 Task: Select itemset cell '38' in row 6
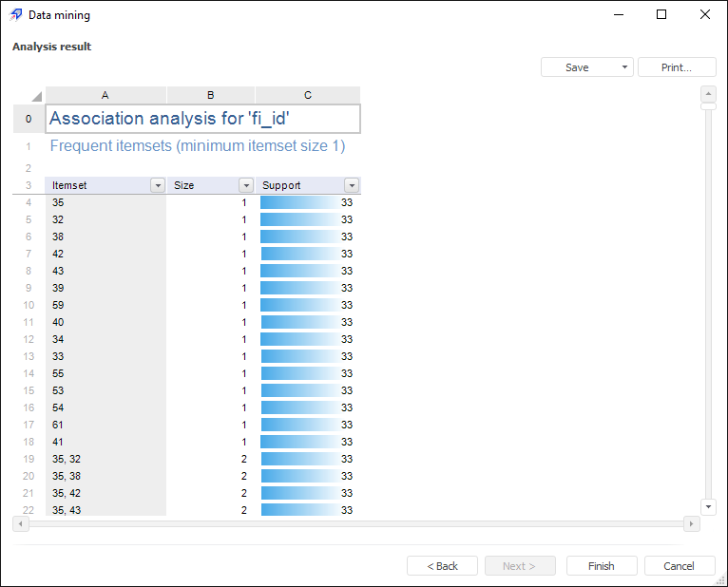pos(105,237)
